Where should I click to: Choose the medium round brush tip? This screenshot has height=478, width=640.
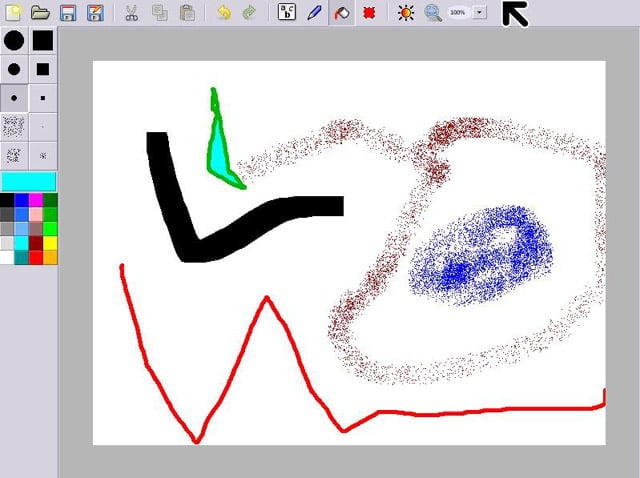tap(14, 69)
